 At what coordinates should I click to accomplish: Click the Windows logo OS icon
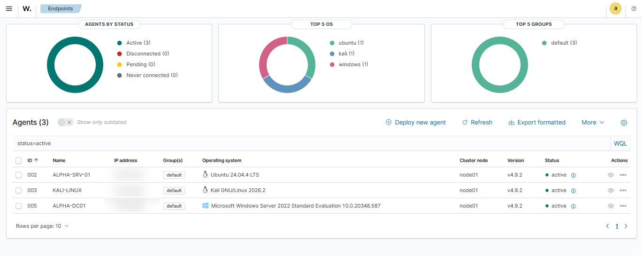point(205,206)
